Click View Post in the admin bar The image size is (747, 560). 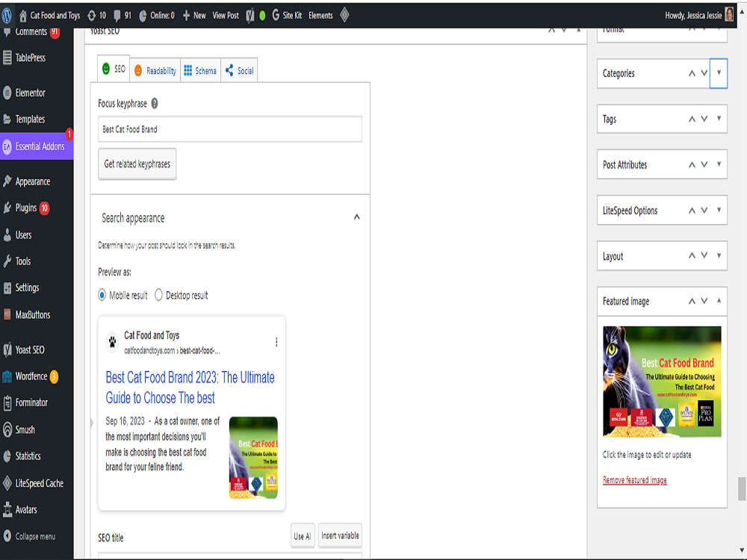click(226, 16)
